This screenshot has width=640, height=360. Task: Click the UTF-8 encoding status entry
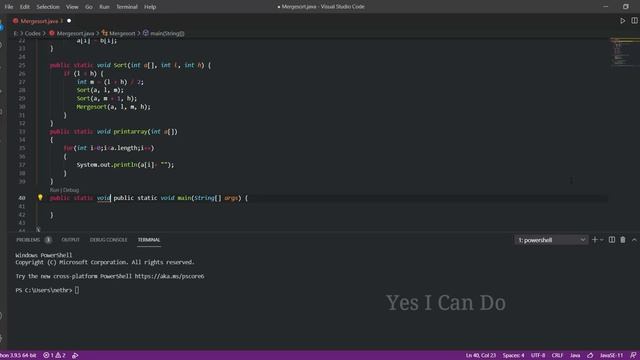point(538,356)
